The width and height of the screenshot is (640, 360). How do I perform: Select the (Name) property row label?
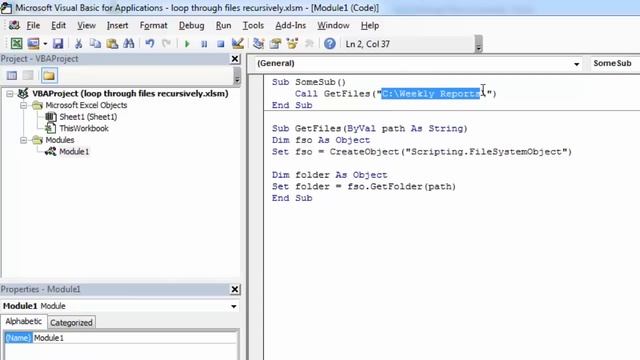coord(18,338)
